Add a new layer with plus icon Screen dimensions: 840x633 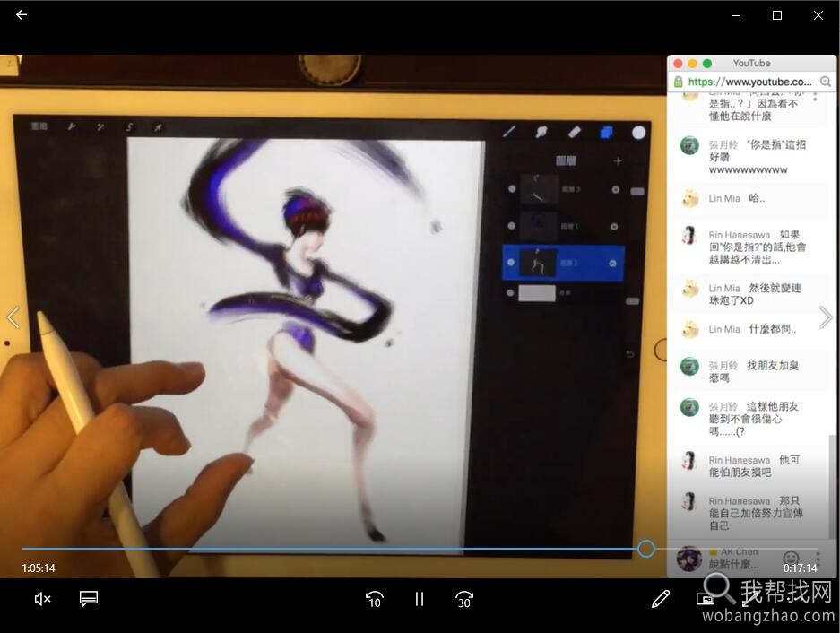[618, 160]
